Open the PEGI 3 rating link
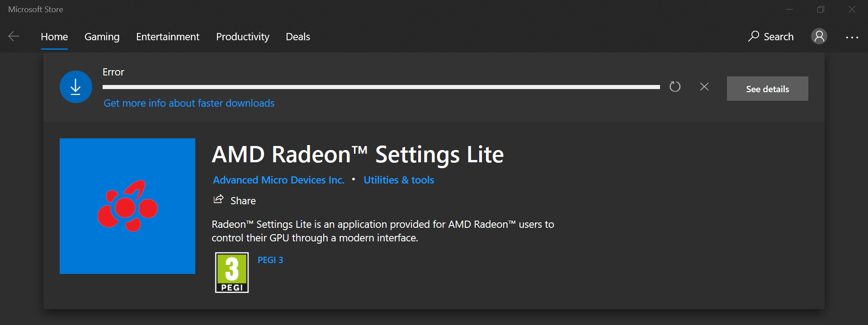The image size is (868, 325). 270,260
